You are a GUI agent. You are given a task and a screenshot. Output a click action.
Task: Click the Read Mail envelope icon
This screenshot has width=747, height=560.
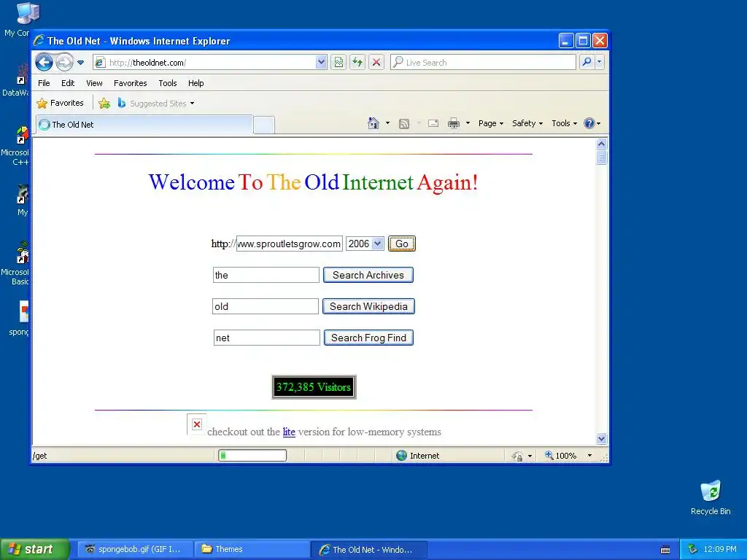pyautogui.click(x=433, y=124)
